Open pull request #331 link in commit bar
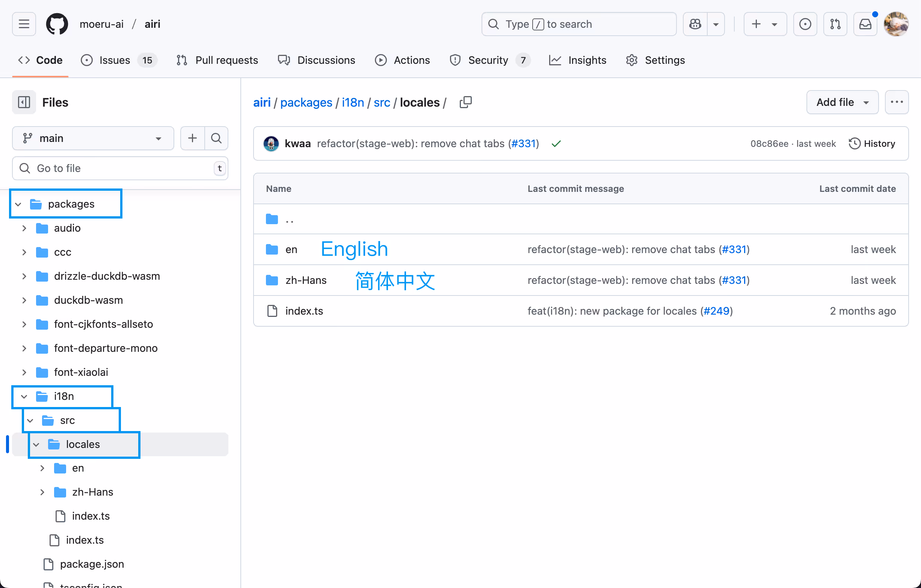The height and width of the screenshot is (588, 921). tap(523, 143)
